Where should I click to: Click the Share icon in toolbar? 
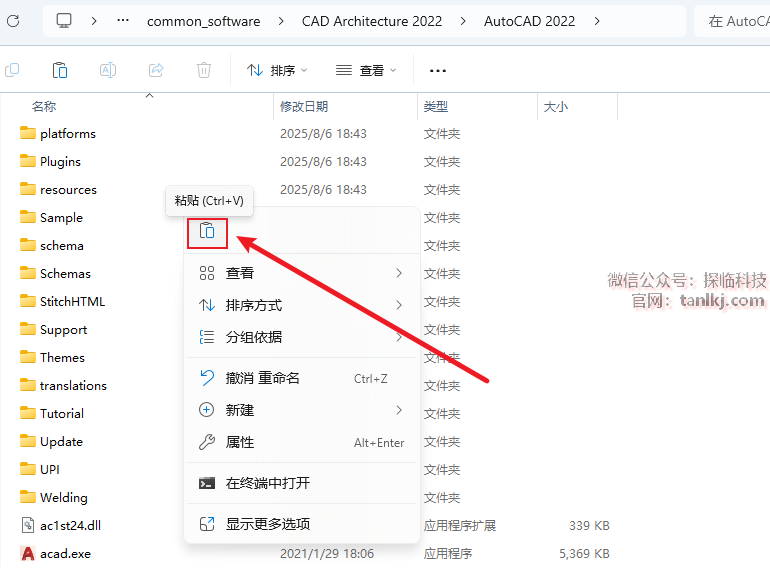[156, 70]
